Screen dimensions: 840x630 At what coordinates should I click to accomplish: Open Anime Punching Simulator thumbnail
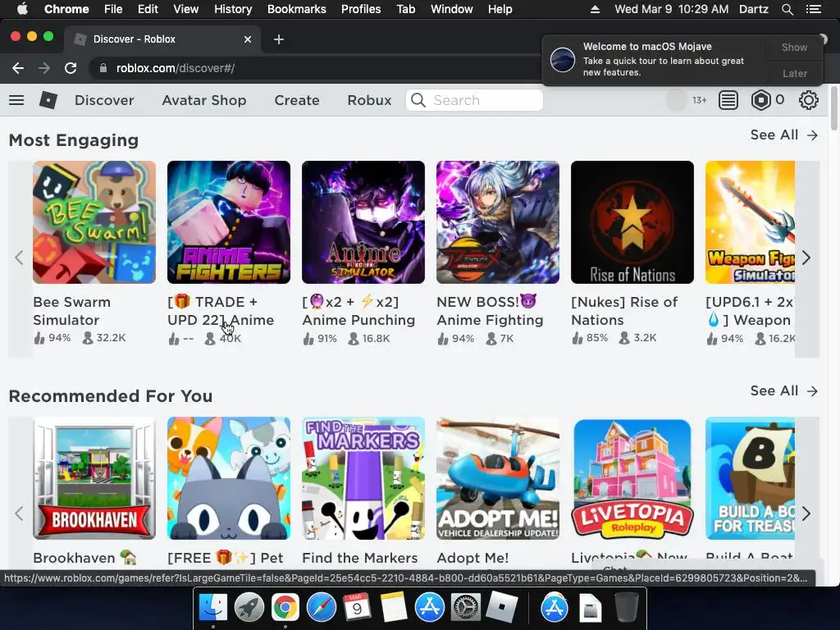tap(363, 222)
